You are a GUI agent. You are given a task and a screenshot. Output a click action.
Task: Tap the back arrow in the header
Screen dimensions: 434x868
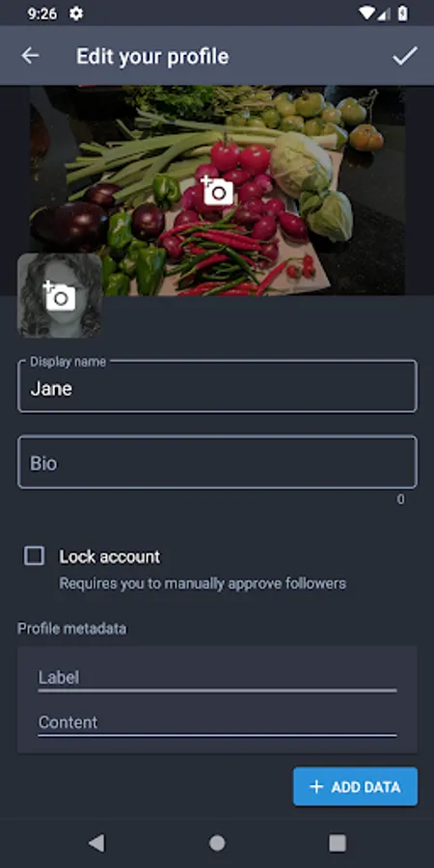point(30,56)
